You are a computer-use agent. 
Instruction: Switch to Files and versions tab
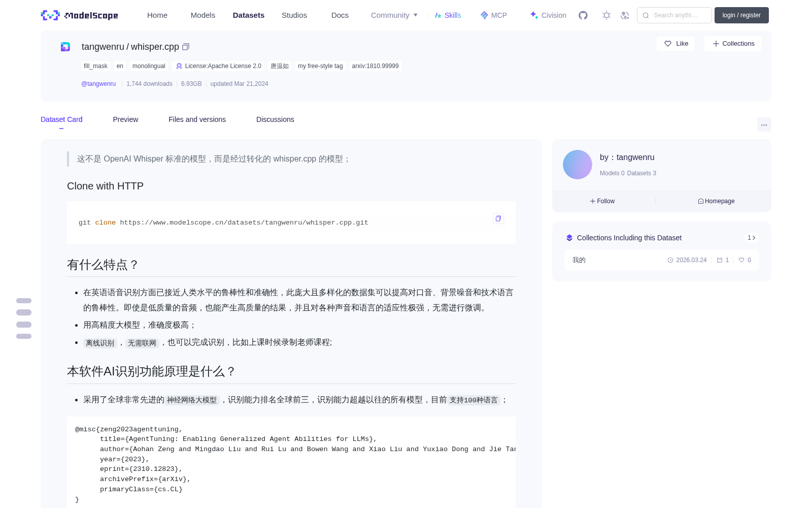pyautogui.click(x=197, y=119)
